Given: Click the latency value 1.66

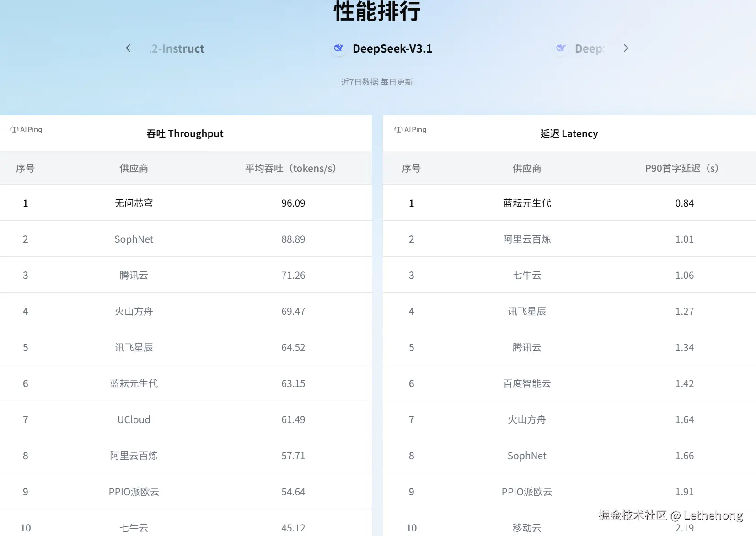Looking at the screenshot, I should pyautogui.click(x=685, y=456).
